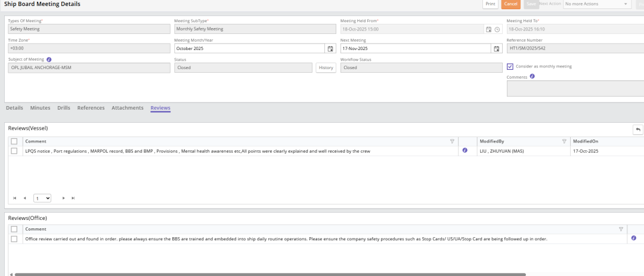The image size is (644, 276).
Task: Open calendar picker for Next Meeting
Action: click(x=496, y=48)
